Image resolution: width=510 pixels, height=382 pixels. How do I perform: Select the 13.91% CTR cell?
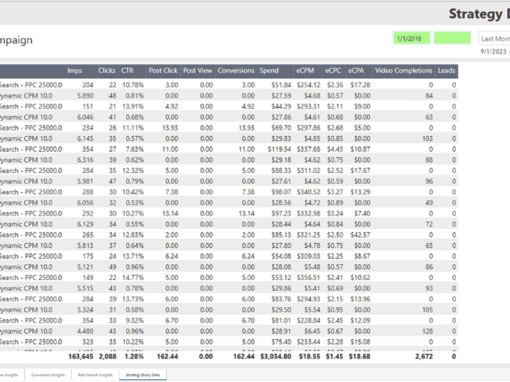(133, 106)
